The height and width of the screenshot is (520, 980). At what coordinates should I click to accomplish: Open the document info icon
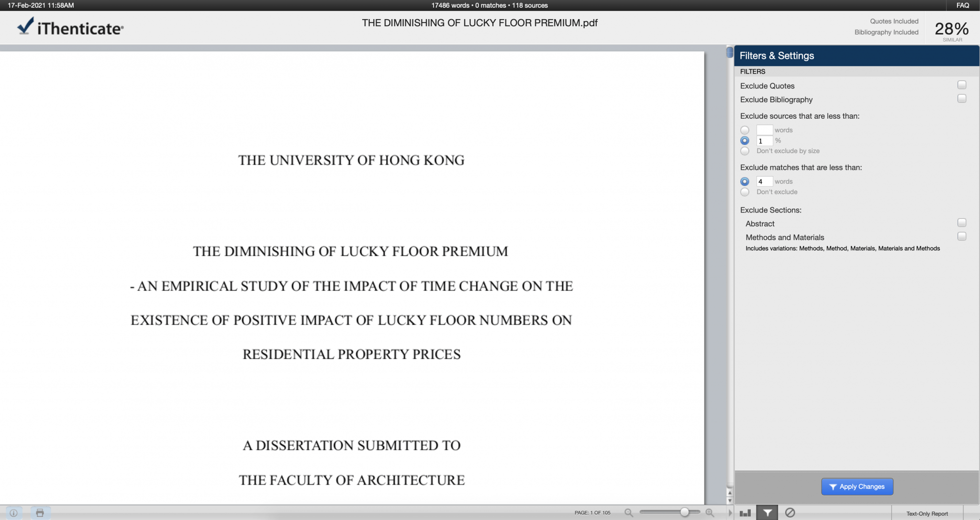point(13,513)
